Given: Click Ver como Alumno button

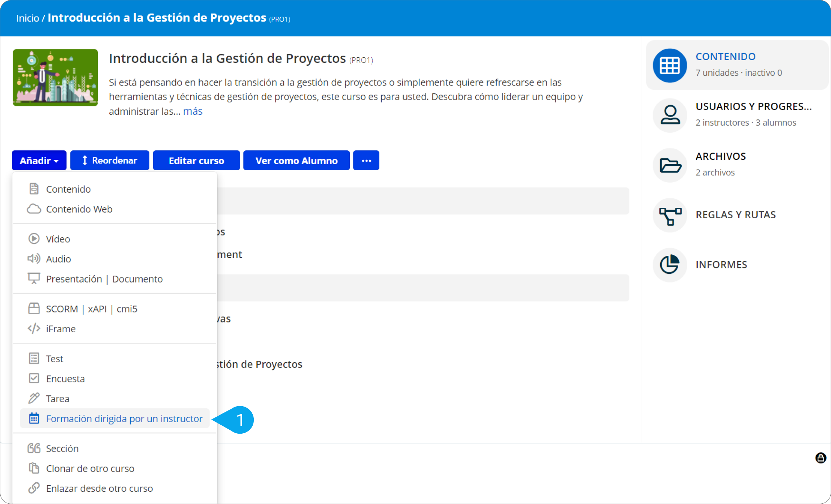Looking at the screenshot, I should coord(296,161).
